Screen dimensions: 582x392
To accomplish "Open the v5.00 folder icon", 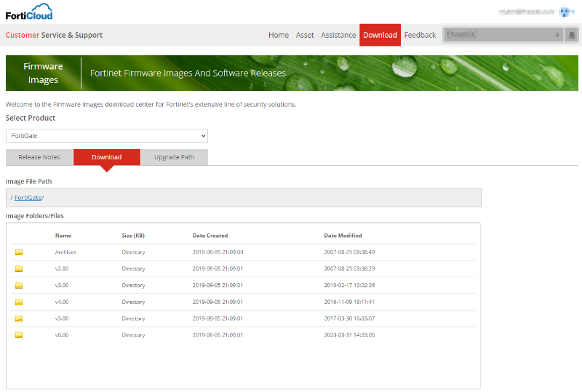I will [19, 319].
